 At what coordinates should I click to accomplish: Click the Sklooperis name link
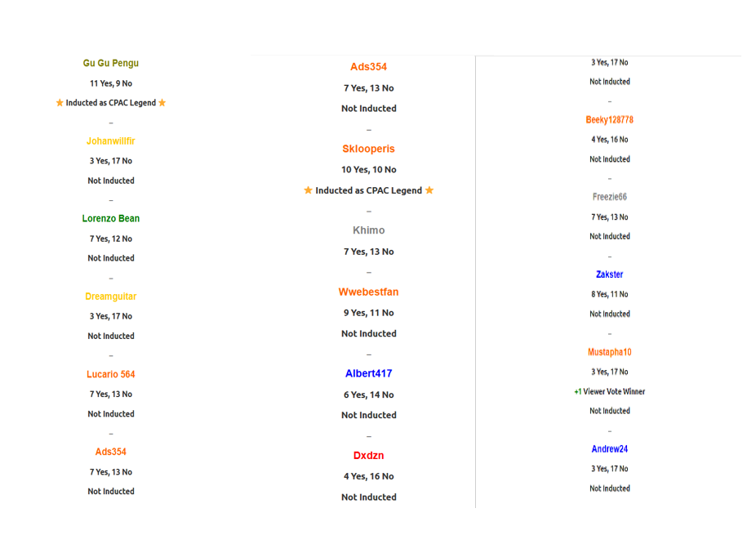tap(368, 149)
